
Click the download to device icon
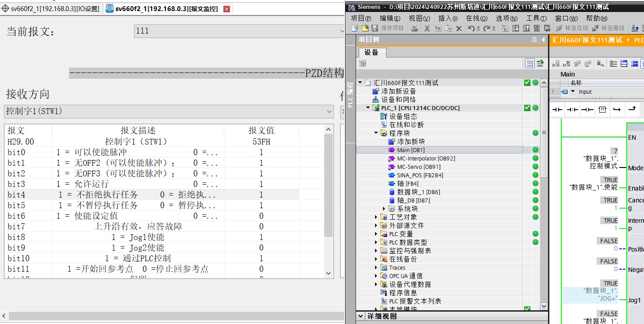[516, 28]
